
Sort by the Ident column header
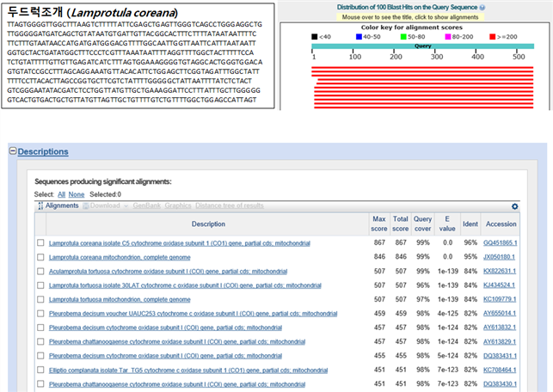(470, 224)
